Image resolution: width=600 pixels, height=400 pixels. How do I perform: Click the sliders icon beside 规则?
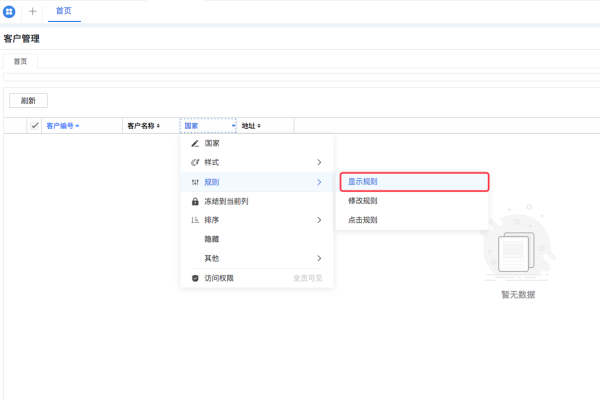tap(195, 182)
